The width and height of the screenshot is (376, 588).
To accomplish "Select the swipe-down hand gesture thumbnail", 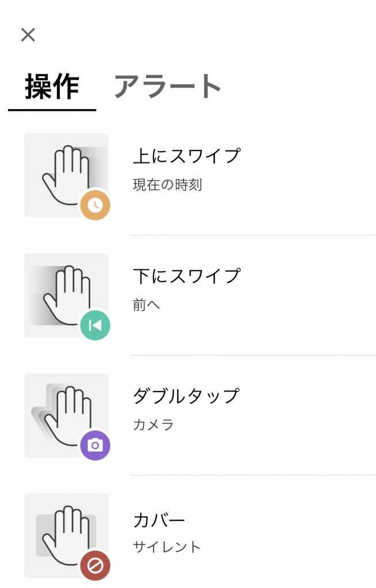I will tap(65, 293).
